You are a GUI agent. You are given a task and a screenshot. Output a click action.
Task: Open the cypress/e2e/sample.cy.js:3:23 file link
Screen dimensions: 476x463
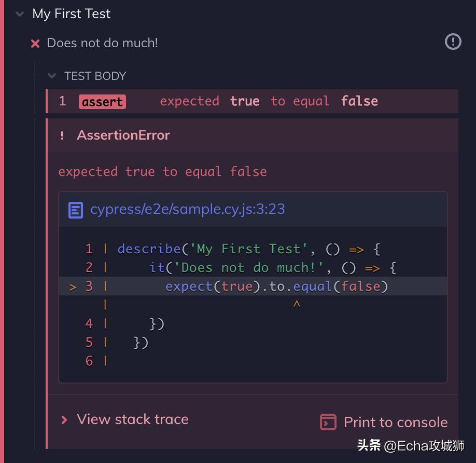click(x=187, y=209)
